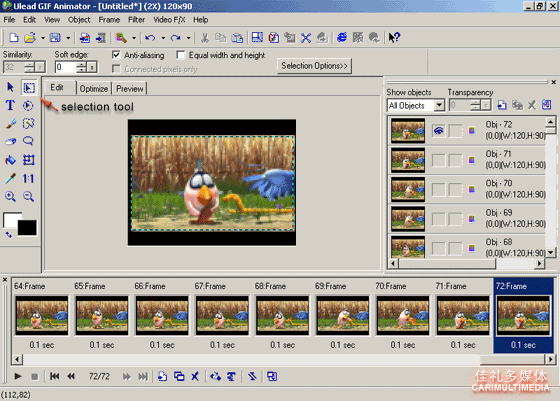Click Delete Frame X icon
The image size is (560, 401).
click(x=195, y=376)
